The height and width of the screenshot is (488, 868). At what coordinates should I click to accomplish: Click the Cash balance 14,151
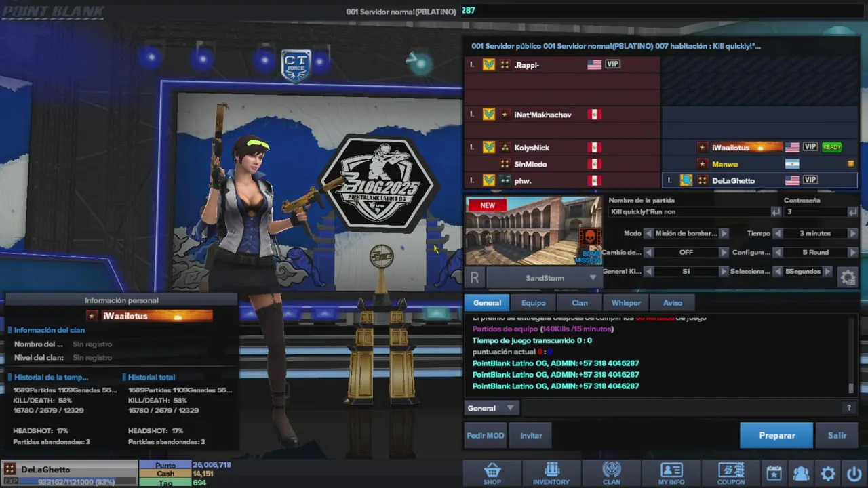203,474
